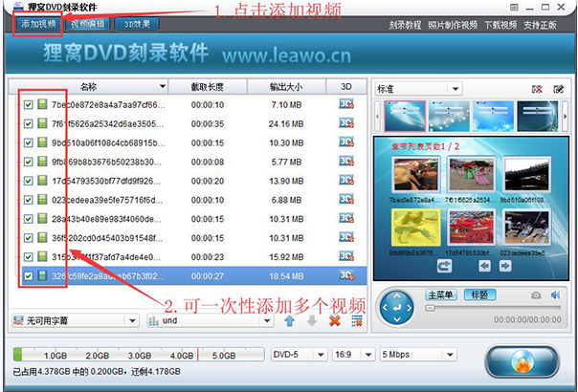
Task: Click the film icon of the 9fb869b8b3676b50238b30 row
Action: (x=42, y=162)
